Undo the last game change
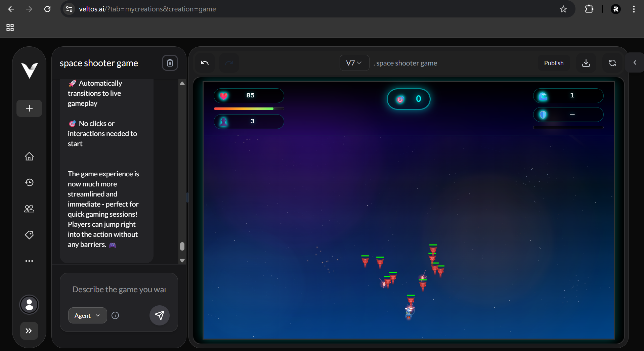 pos(205,63)
